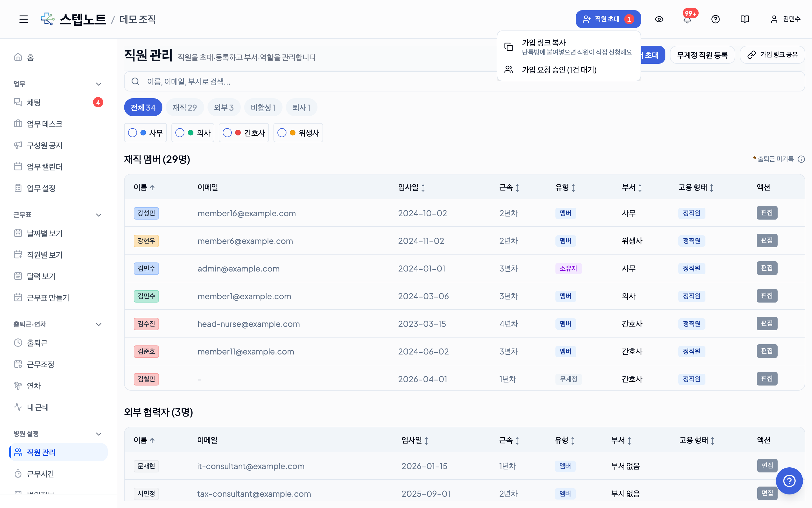Select the 외부 3 filter tab
This screenshot has width=812, height=508.
[x=224, y=108]
